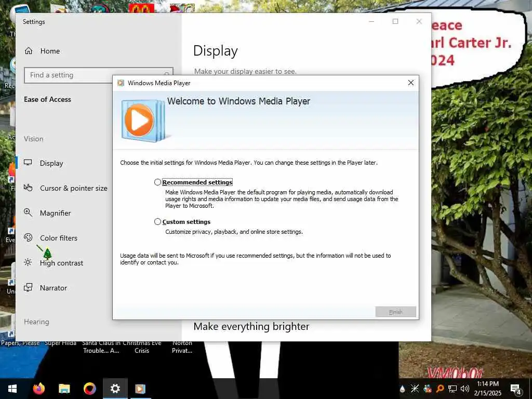Select the Recommended settings radio button
The image size is (532, 399).
coord(157,182)
